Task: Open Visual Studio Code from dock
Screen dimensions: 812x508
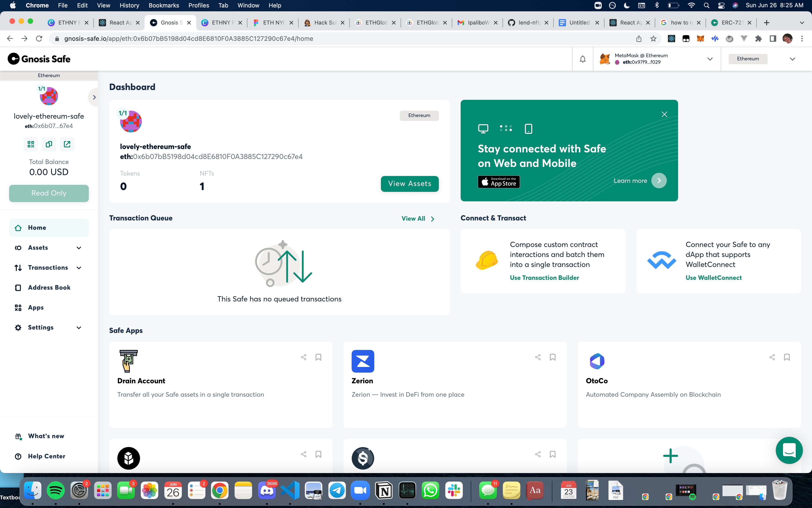Action: (290, 491)
